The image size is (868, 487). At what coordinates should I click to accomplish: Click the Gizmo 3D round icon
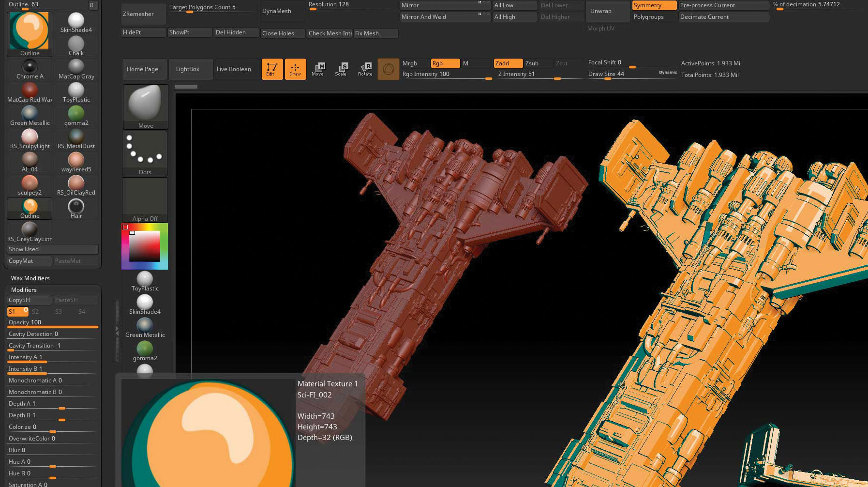[x=388, y=70]
